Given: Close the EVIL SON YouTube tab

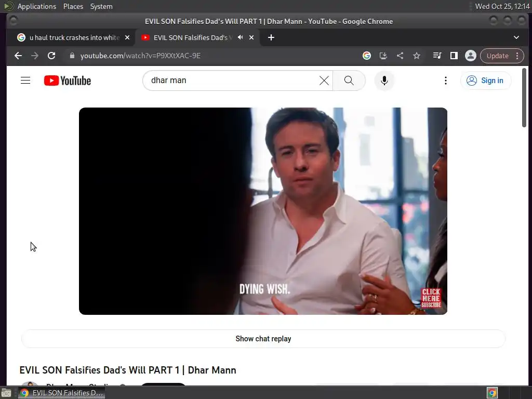Looking at the screenshot, I should coord(251,37).
